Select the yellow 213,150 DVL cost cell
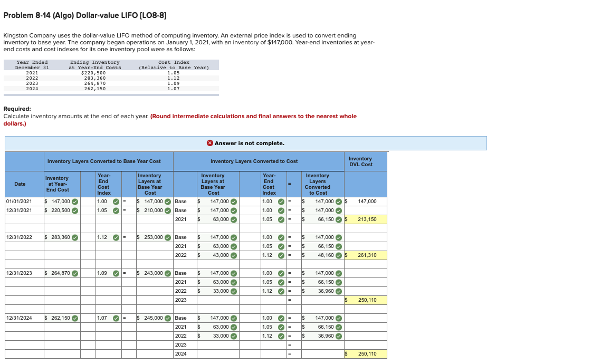This screenshot has height=364, width=592. (366, 219)
